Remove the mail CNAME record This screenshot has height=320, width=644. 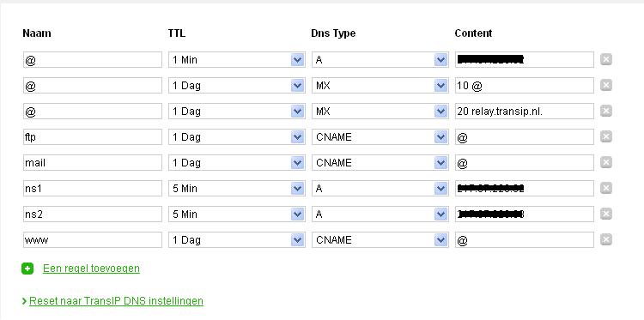click(606, 162)
